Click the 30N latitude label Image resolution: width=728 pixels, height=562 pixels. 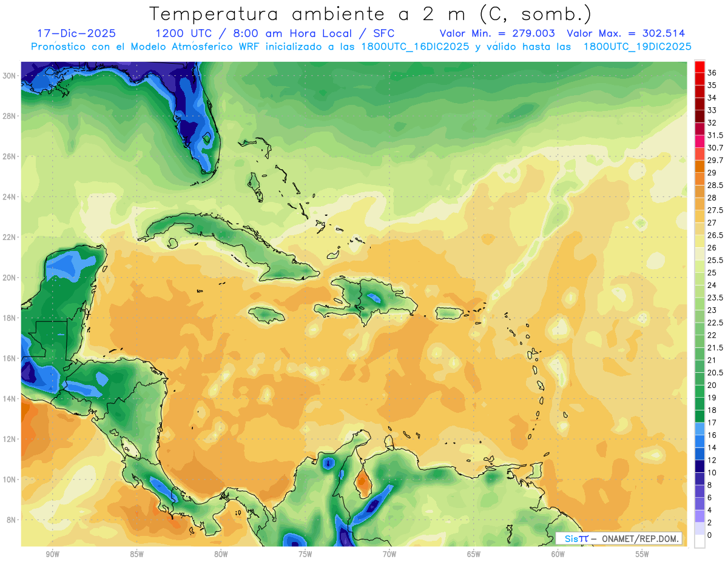click(10, 76)
